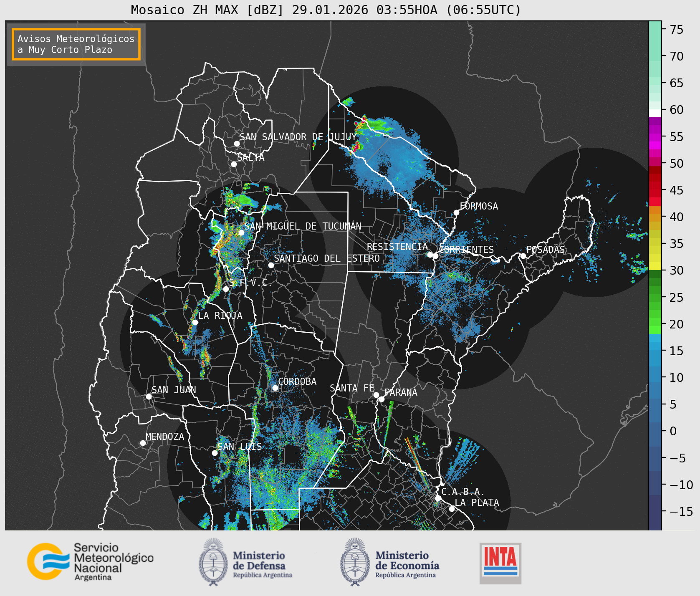Screen dimensions: 700x596
Task: Click the 60 value on the dBZ scale
Action: [677, 110]
